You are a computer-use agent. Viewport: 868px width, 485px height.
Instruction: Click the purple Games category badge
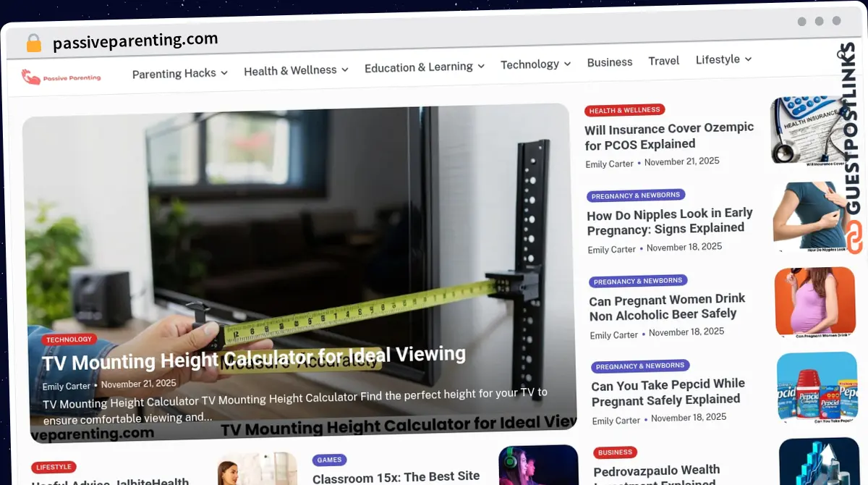point(329,460)
